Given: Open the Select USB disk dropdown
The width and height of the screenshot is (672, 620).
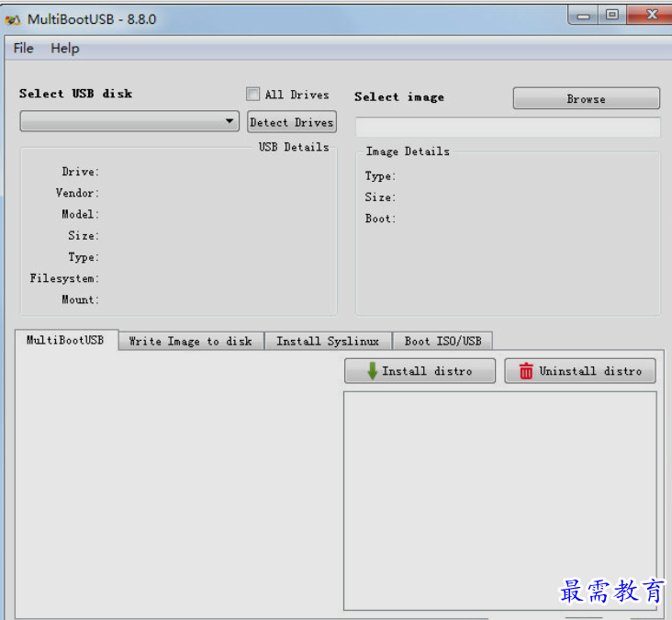Looking at the screenshot, I should click(129, 121).
